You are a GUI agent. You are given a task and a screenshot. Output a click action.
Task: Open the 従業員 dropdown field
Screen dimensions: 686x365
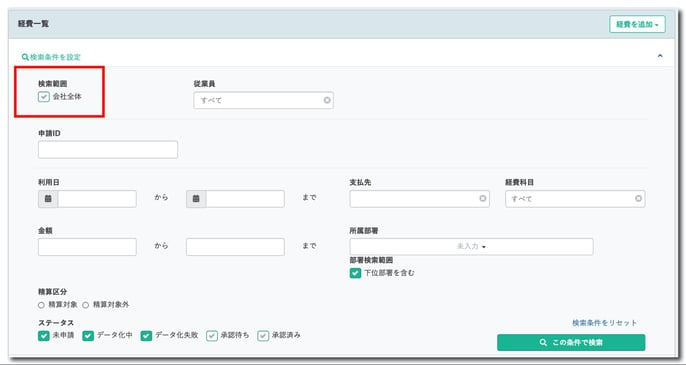[x=263, y=100]
